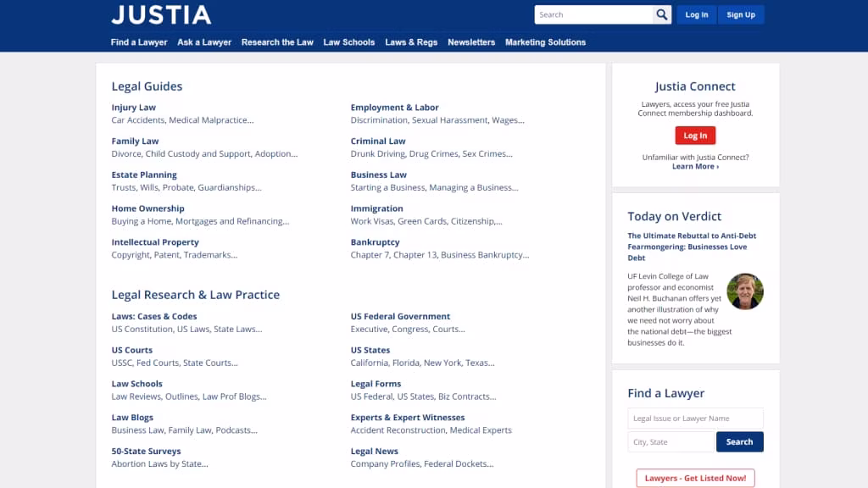Open the Laws & Regs menu
Image resolution: width=868 pixels, height=488 pixels.
click(411, 42)
